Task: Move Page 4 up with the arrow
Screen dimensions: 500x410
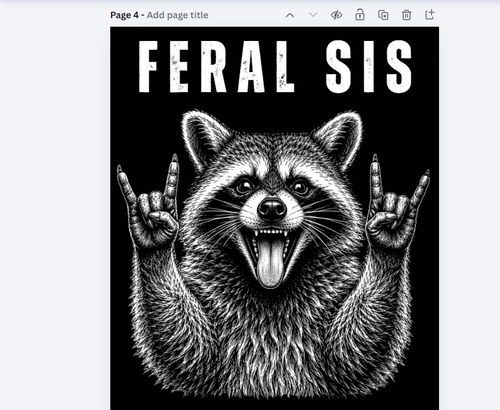Action: coord(290,15)
